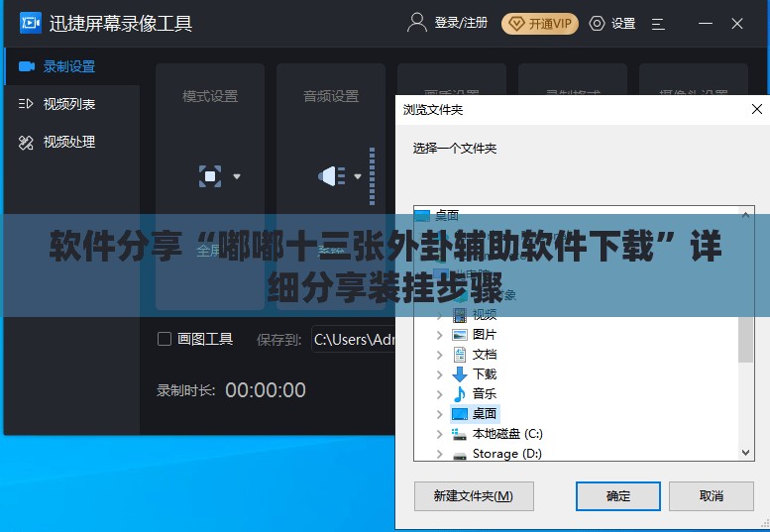
Task: Confirm with the 确定 button
Action: click(617, 496)
